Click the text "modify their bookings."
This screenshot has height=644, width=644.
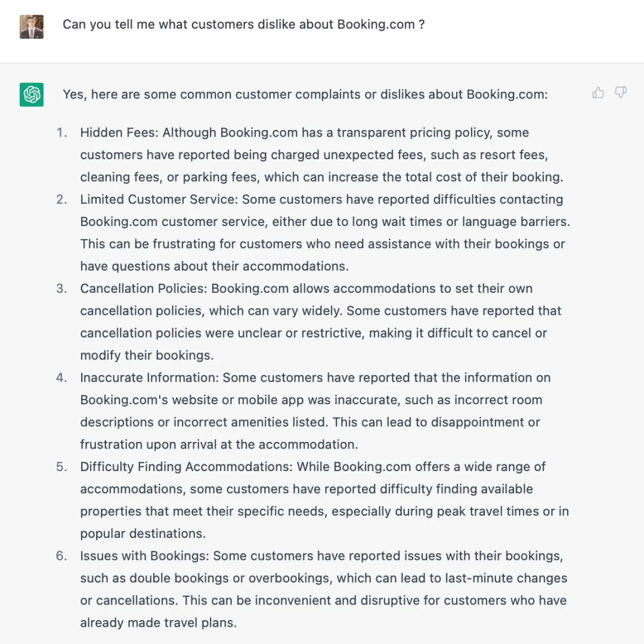click(x=147, y=355)
